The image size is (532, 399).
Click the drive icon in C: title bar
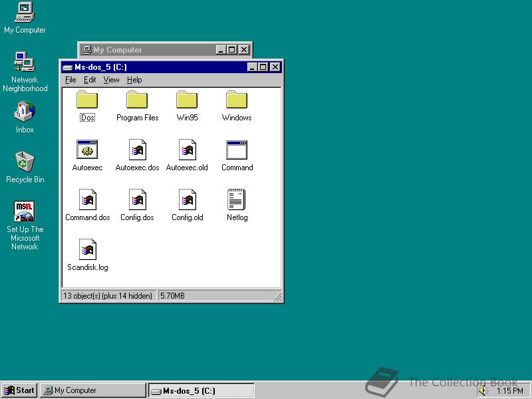coord(68,67)
